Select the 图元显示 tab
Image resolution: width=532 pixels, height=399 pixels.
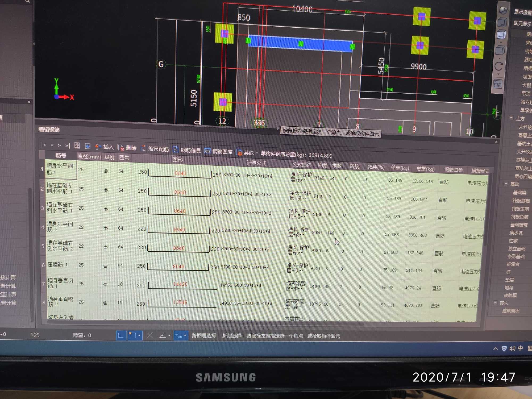[x=522, y=23]
